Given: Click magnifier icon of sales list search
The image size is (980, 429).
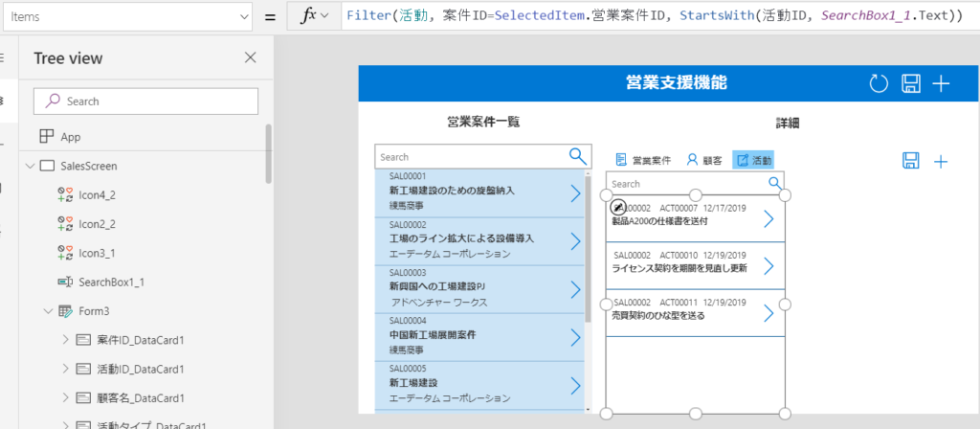Looking at the screenshot, I should 577,156.
